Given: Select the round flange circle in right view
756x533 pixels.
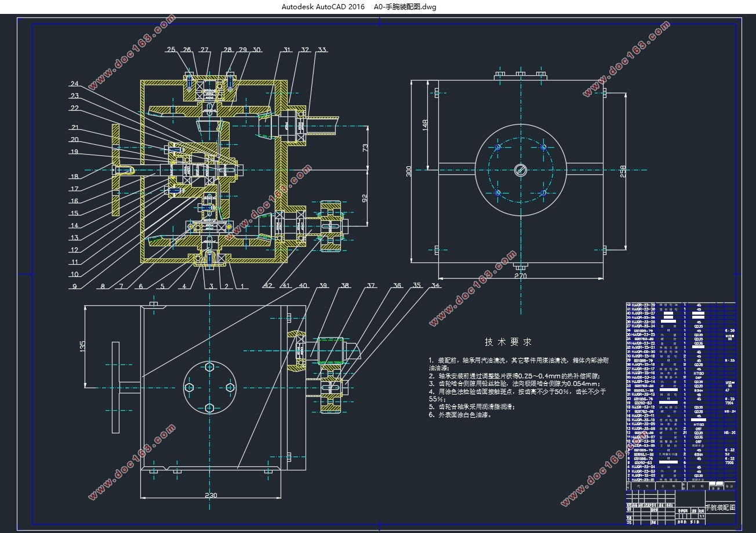Looking at the screenshot, I should [521, 170].
